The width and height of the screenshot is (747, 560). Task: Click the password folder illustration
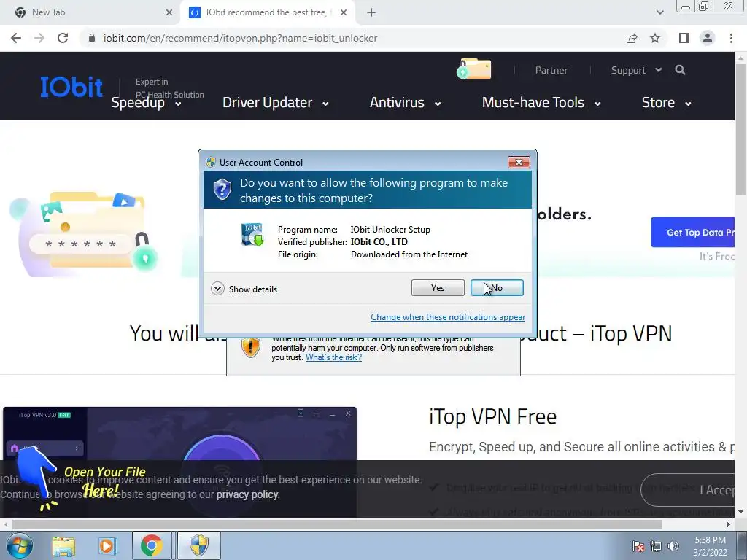pos(85,233)
